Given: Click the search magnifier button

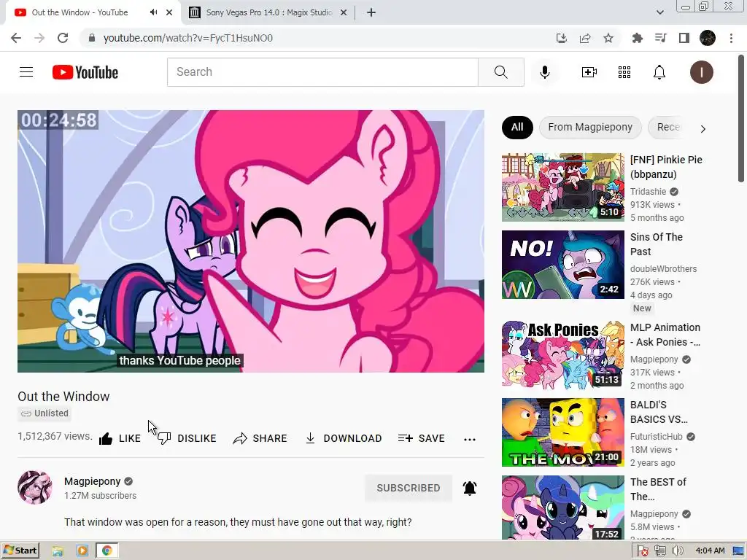Looking at the screenshot, I should click(x=500, y=72).
